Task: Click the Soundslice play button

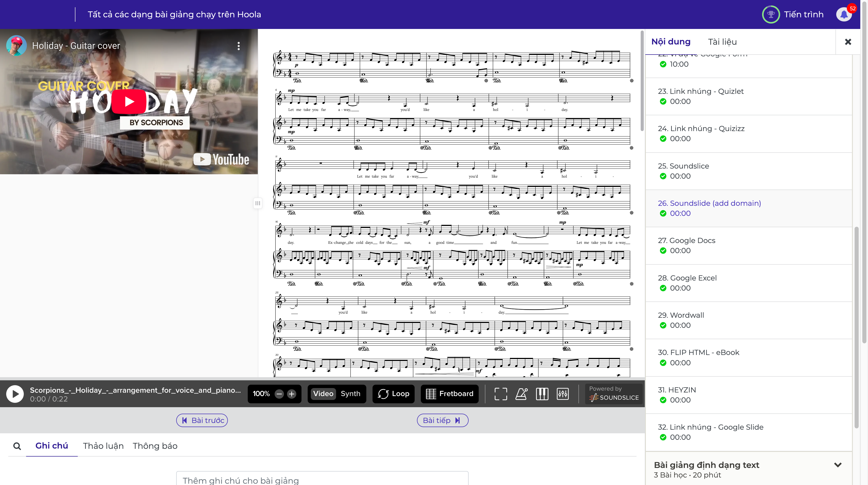Action: click(15, 393)
